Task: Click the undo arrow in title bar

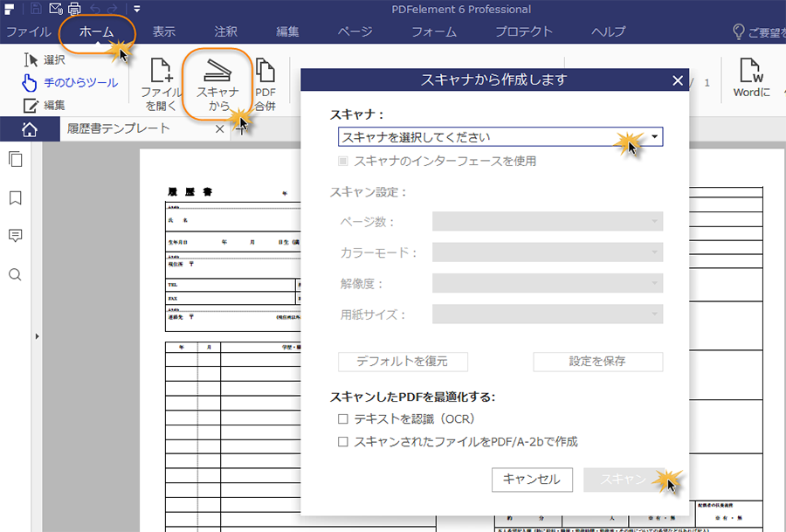Action: click(95, 9)
